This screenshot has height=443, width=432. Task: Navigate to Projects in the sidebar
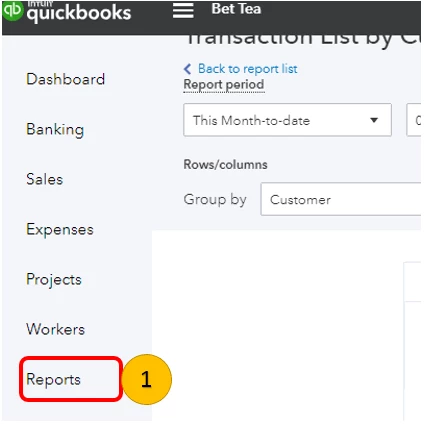(x=54, y=280)
